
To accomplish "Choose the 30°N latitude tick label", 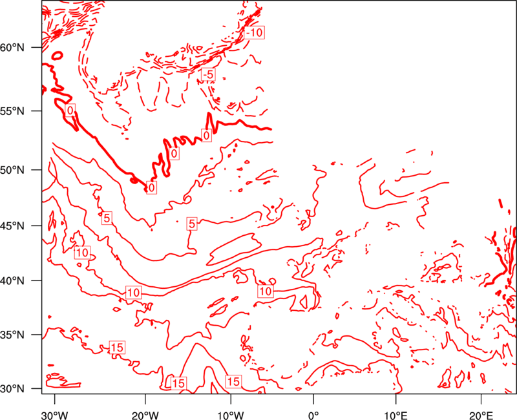I will [x=12, y=389].
